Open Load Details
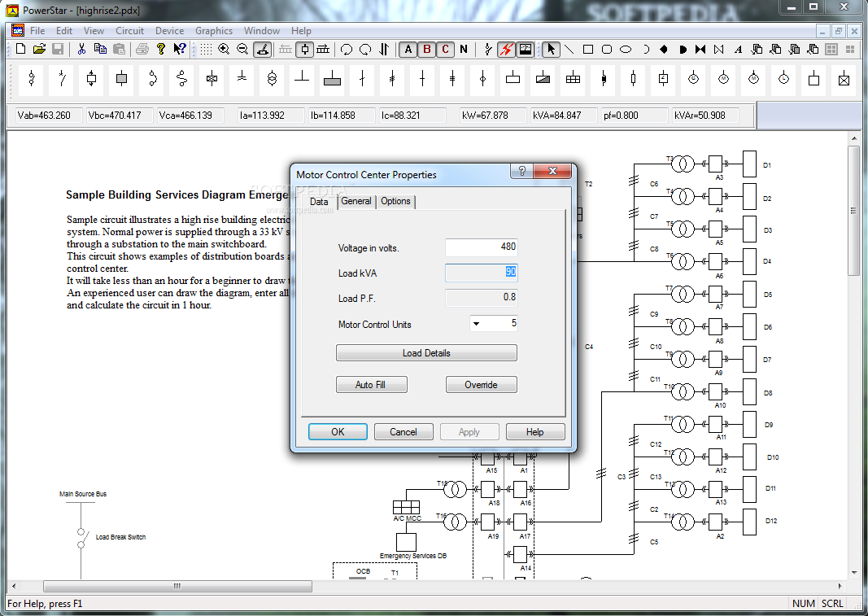Image resolution: width=868 pixels, height=616 pixels. point(426,353)
